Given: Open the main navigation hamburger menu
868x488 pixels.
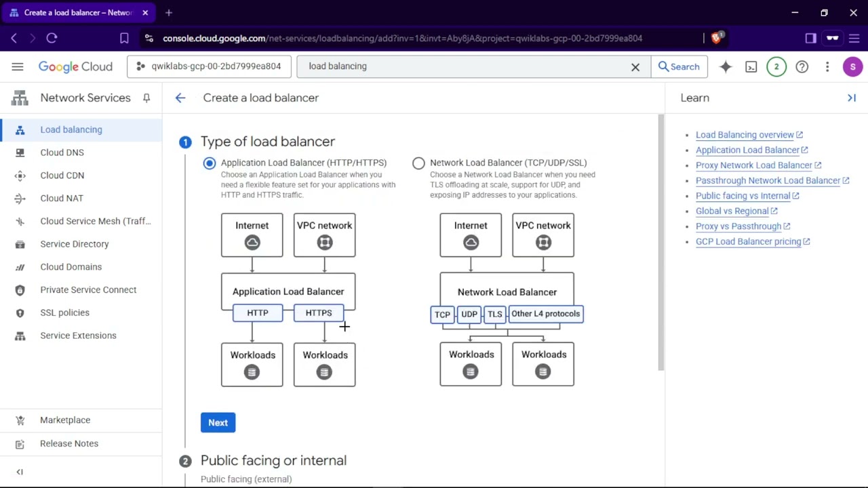Looking at the screenshot, I should pyautogui.click(x=18, y=66).
